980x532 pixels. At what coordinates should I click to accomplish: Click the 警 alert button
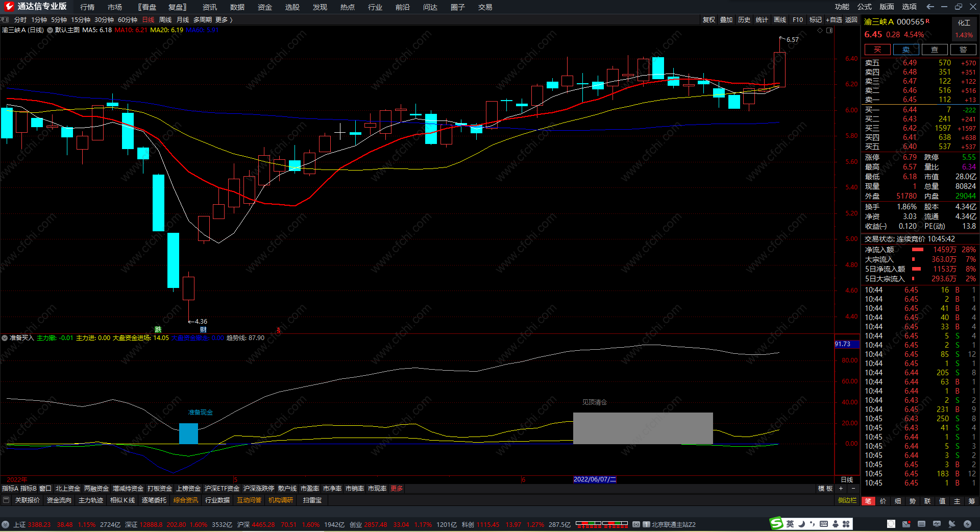[963, 50]
